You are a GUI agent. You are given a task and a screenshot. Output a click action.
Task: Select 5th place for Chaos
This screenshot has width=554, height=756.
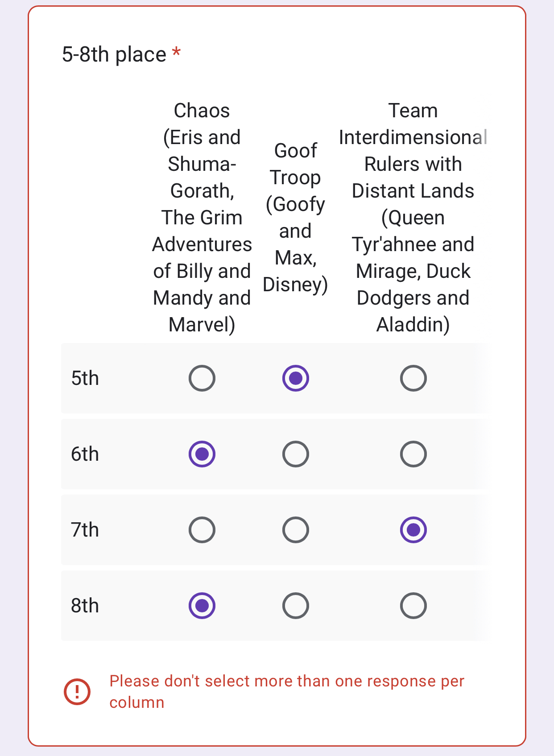click(x=202, y=378)
